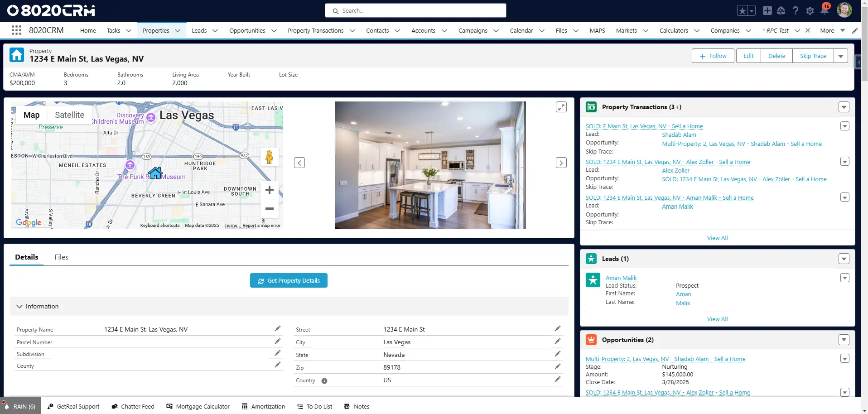Edit the State field

click(558, 354)
